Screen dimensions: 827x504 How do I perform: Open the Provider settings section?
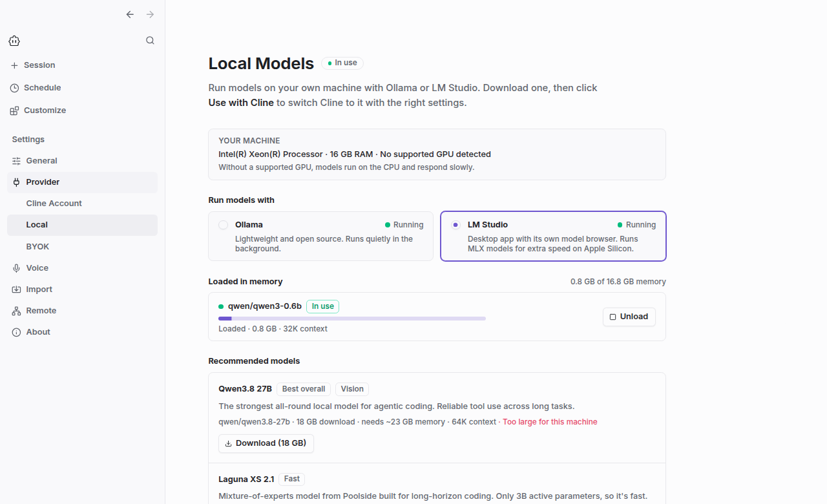click(82, 182)
